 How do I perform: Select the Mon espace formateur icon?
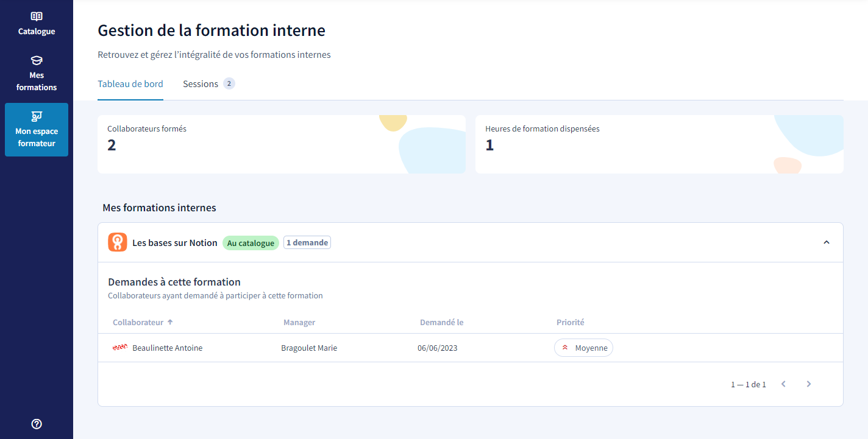pyautogui.click(x=37, y=116)
